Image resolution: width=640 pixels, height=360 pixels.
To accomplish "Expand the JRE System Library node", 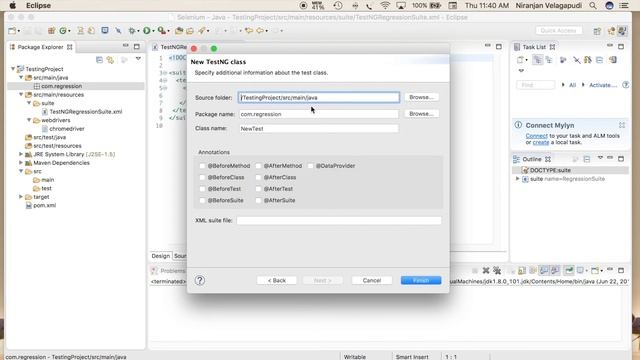I will 21,154.
